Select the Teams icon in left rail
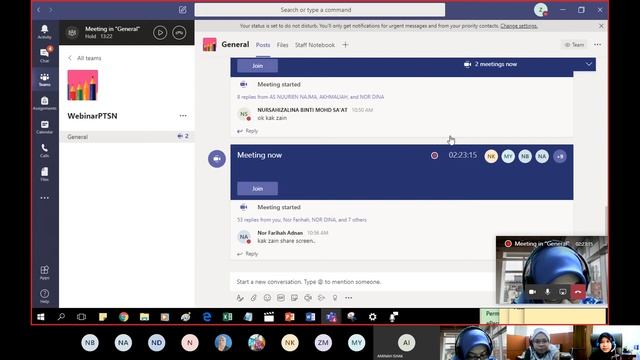Screen dimensions: 640x360 pos(44,79)
